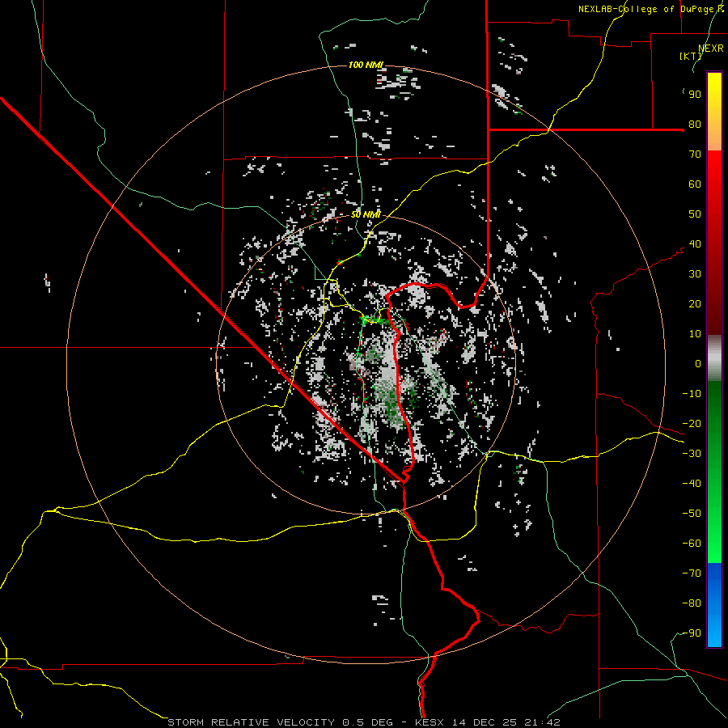The width and height of the screenshot is (728, 728).
Task: Click the "NEXR" label above the scale
Action: 711,49
